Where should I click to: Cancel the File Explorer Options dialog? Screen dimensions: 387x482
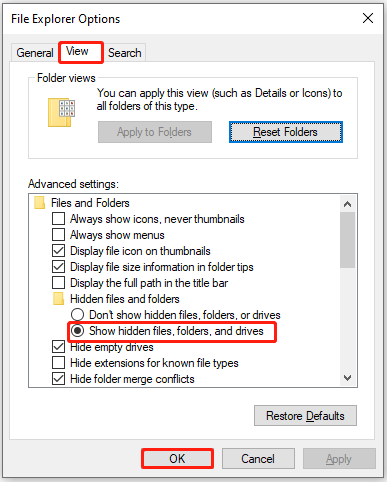click(x=258, y=459)
